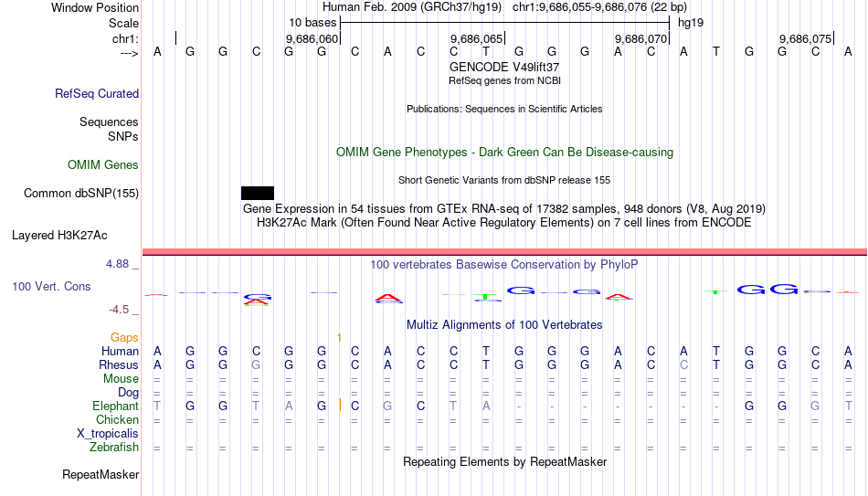Click the 9,686,075 position marker
Viewport: 868px width, 496px height.
pos(805,38)
